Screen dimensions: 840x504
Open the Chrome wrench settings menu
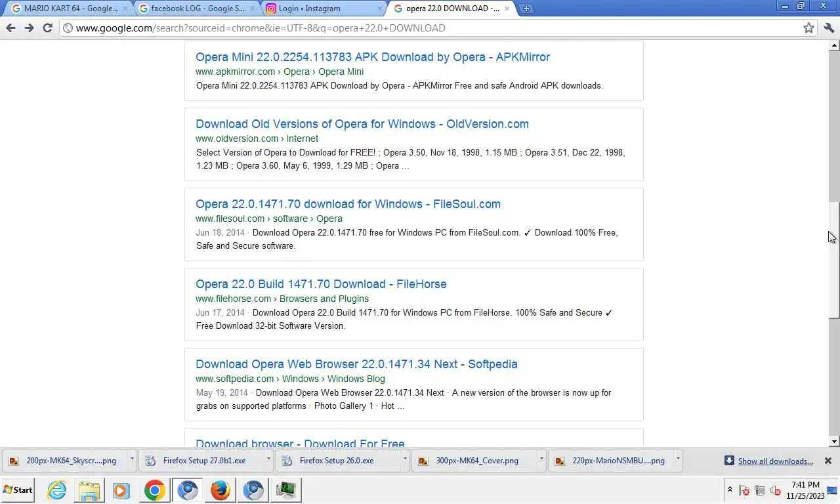coord(829,28)
